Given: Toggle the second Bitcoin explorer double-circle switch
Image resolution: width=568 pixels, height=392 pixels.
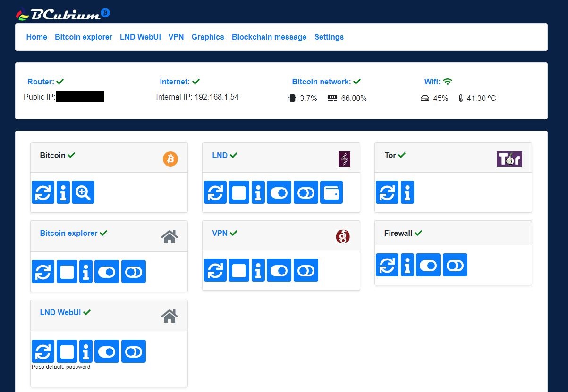Looking at the screenshot, I should 133,271.
